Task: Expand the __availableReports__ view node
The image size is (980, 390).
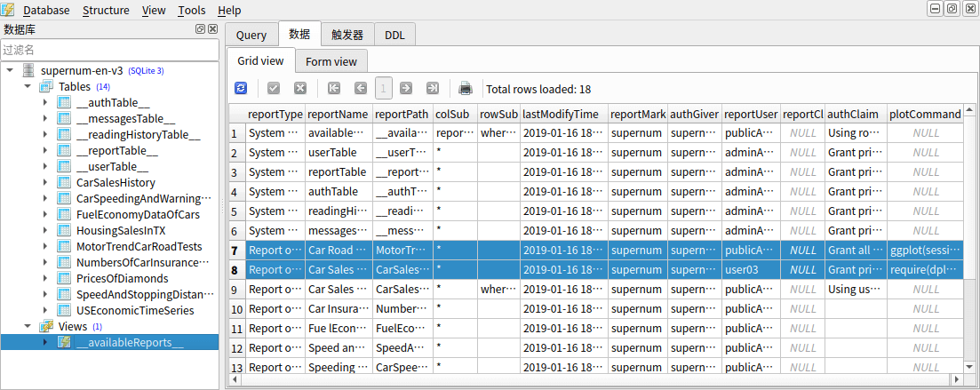Action: [x=45, y=342]
